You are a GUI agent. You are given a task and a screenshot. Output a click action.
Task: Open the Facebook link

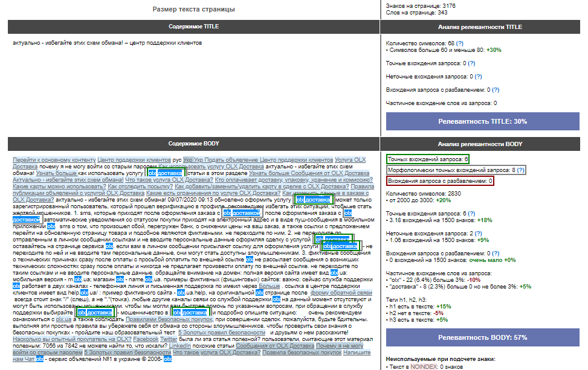pyautogui.click(x=146, y=339)
